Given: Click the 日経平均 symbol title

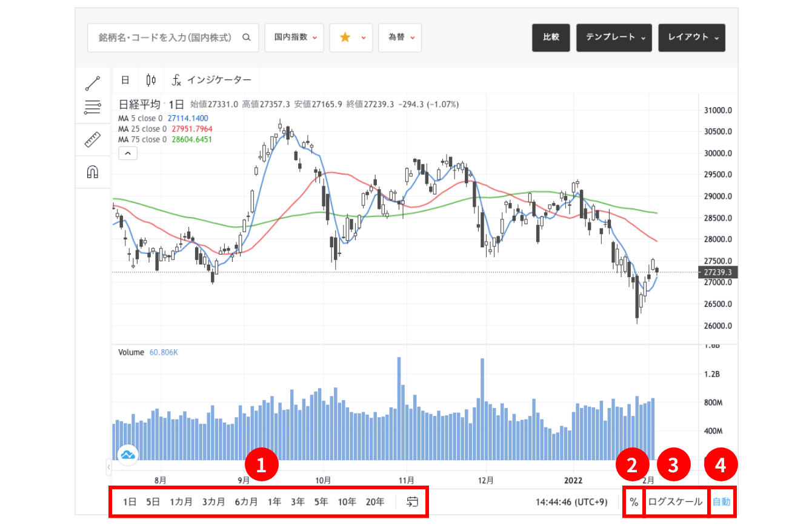Looking at the screenshot, I should pos(139,104).
